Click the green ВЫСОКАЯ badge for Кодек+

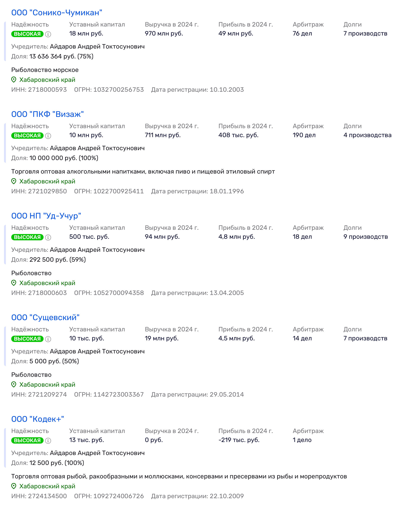tap(27, 440)
